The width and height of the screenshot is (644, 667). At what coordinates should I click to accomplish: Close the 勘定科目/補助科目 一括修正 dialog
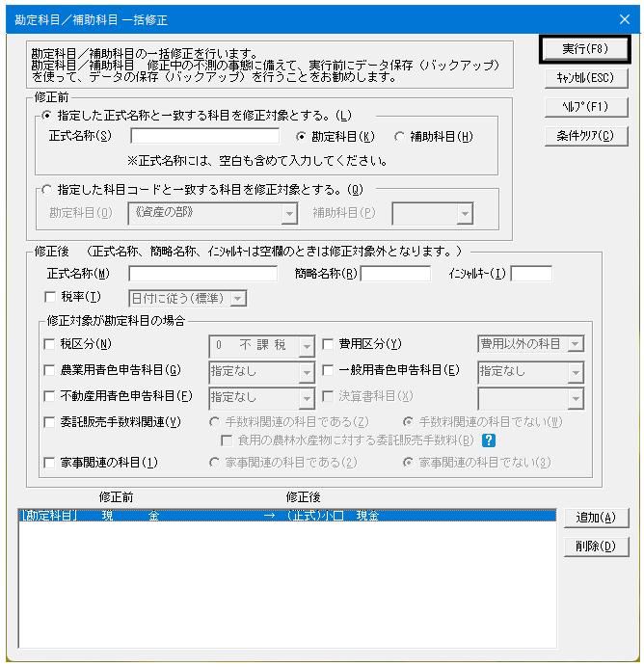[x=624, y=19]
